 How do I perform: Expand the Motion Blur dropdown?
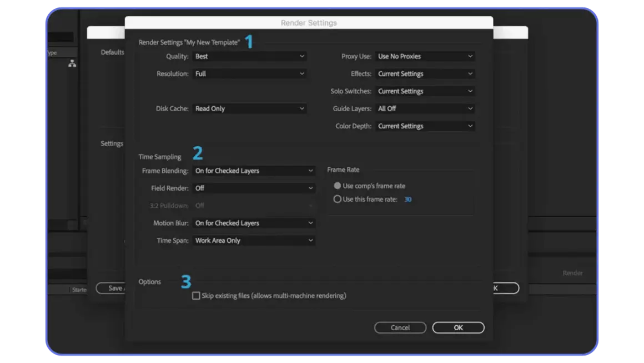pyautogui.click(x=254, y=223)
